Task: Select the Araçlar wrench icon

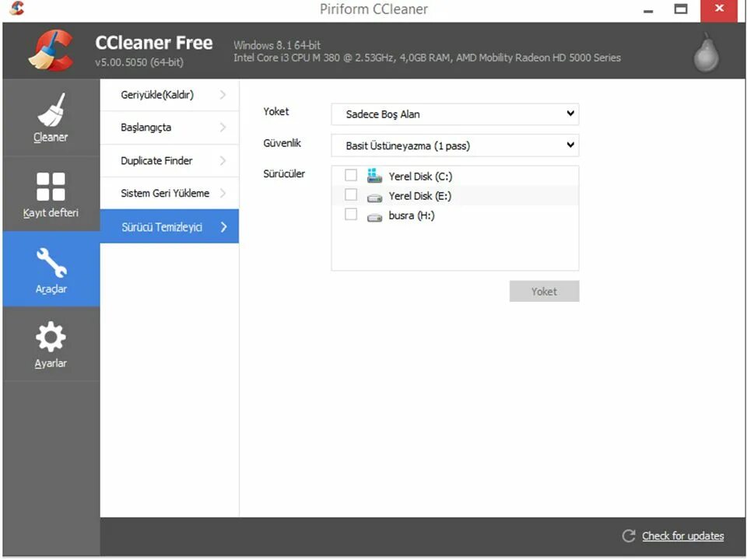Action: [51, 262]
